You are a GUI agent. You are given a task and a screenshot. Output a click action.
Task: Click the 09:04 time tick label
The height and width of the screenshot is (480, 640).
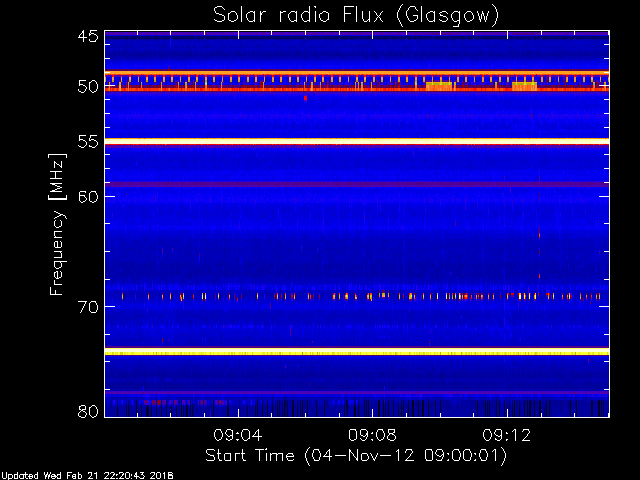(238, 436)
